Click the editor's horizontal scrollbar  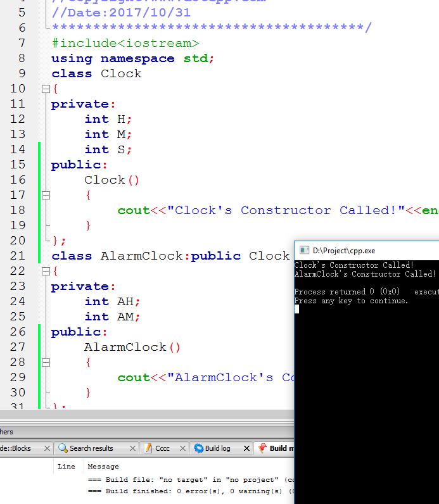point(146,413)
